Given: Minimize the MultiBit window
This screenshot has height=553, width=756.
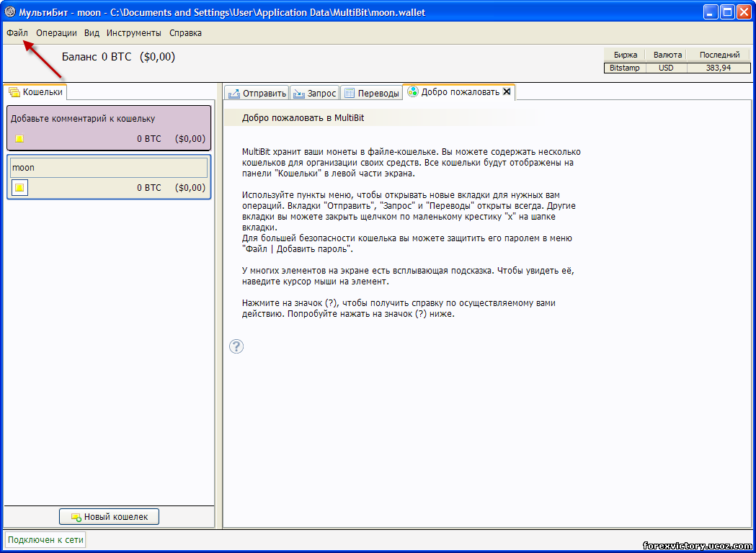Looking at the screenshot, I should 711,12.
